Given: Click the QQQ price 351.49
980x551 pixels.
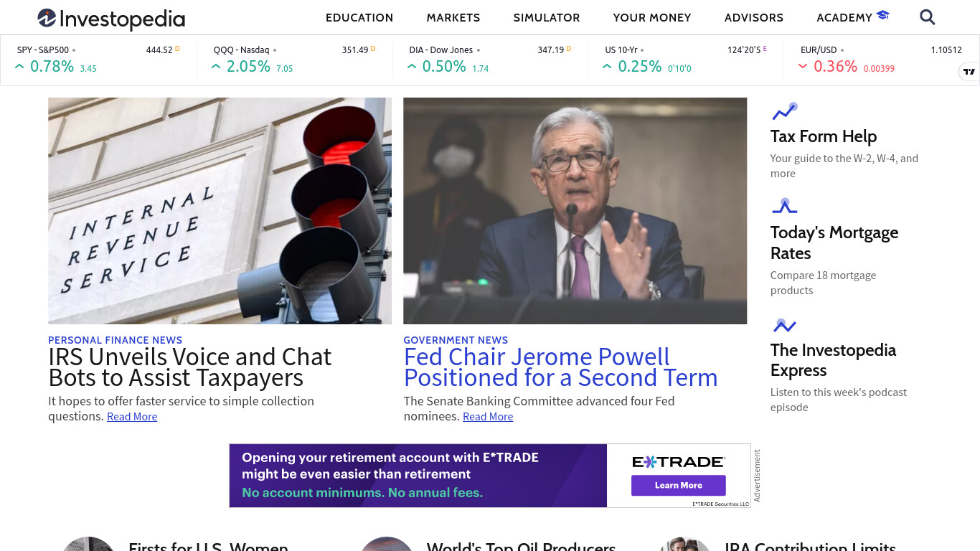Looking at the screenshot, I should pos(355,50).
